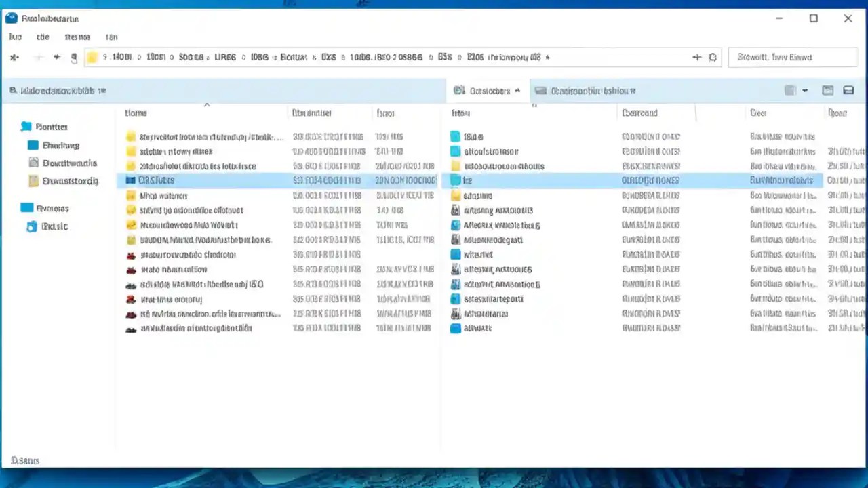The width and height of the screenshot is (868, 488).
Task: Switch to the Edit menu
Action: coord(43,37)
